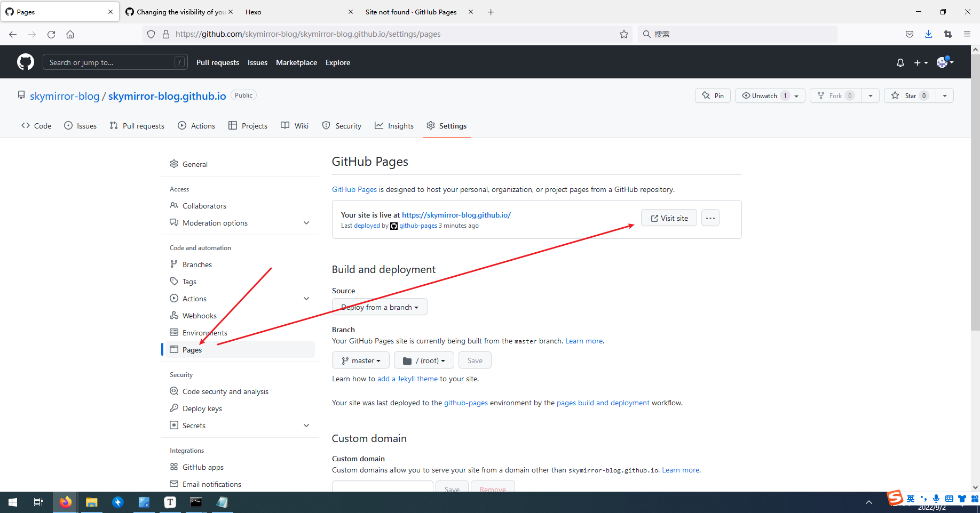The width and height of the screenshot is (980, 513).
Task: Open the repository Pull requests tab
Action: coord(137,126)
